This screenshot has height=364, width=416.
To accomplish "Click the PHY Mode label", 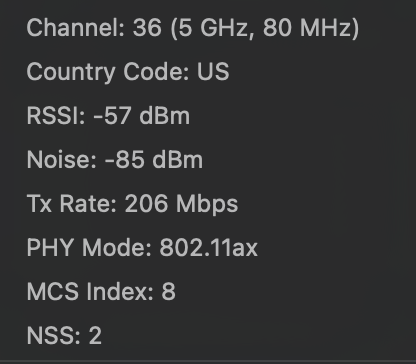I will coord(89,248).
